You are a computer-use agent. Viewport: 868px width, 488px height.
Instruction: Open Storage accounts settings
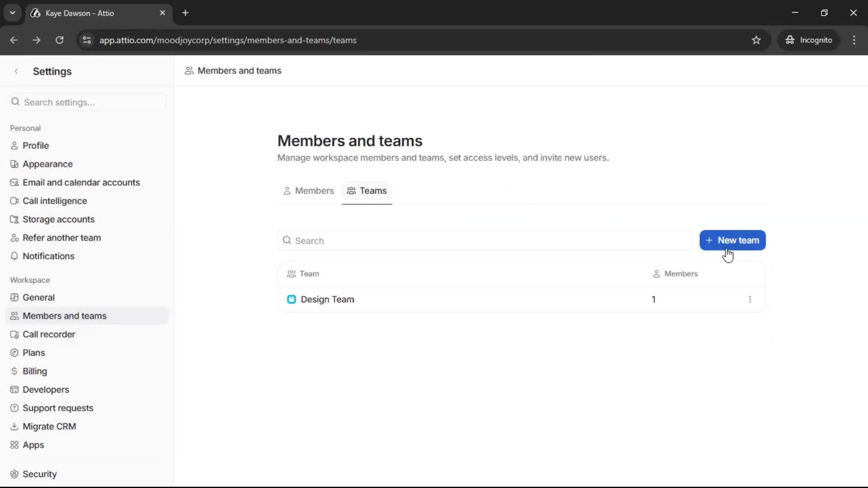tap(58, 219)
